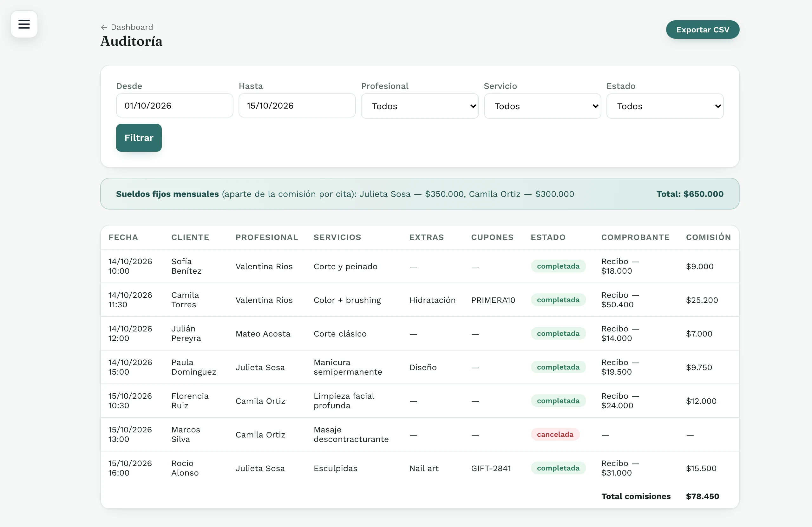Click the GIFT-2841 coupon code
Viewport: 812px width, 527px height.
pyautogui.click(x=491, y=468)
